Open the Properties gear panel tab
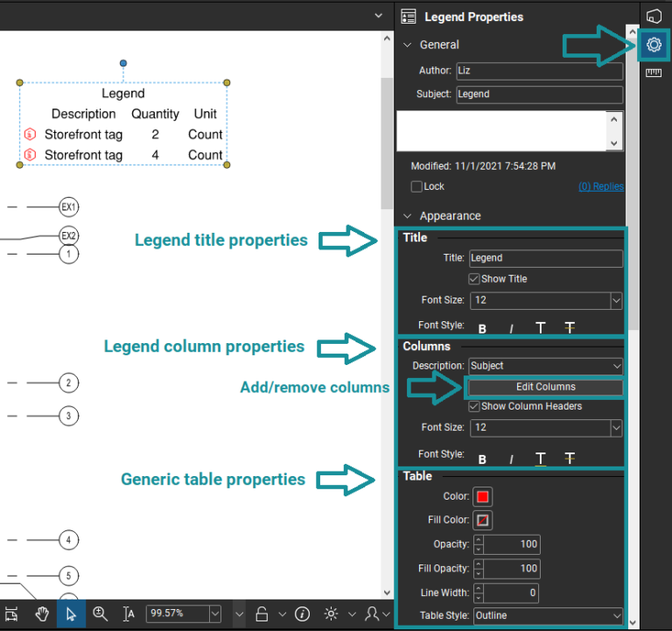The image size is (672, 631). coord(654,45)
